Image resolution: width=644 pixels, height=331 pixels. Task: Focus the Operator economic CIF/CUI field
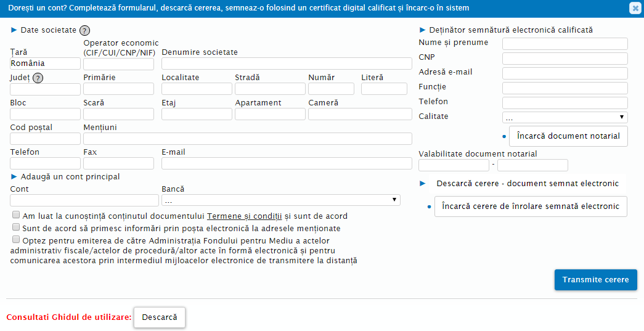119,64
